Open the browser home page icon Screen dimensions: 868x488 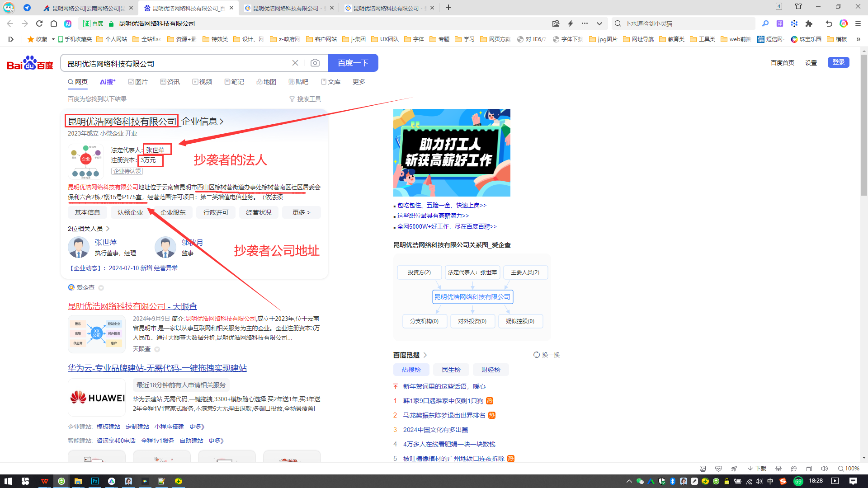[54, 23]
